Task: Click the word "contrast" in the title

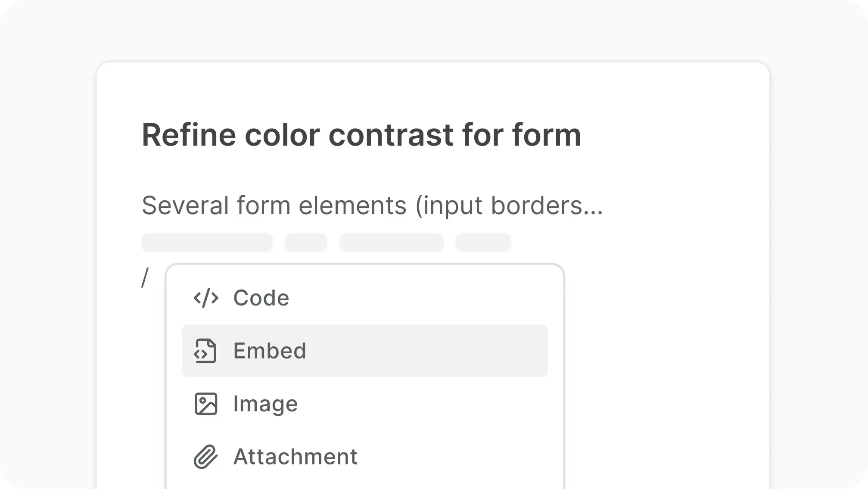Action: pos(391,135)
